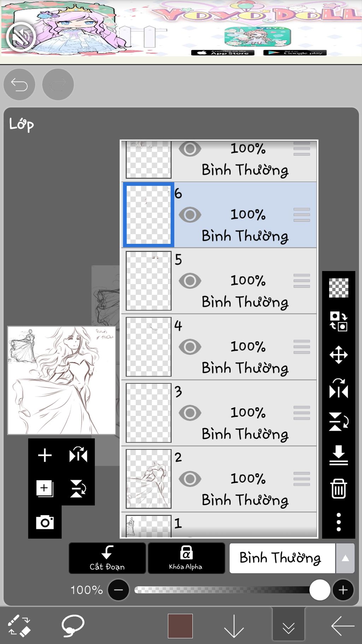
Task: Tap the undo arrow button
Action: point(19,85)
